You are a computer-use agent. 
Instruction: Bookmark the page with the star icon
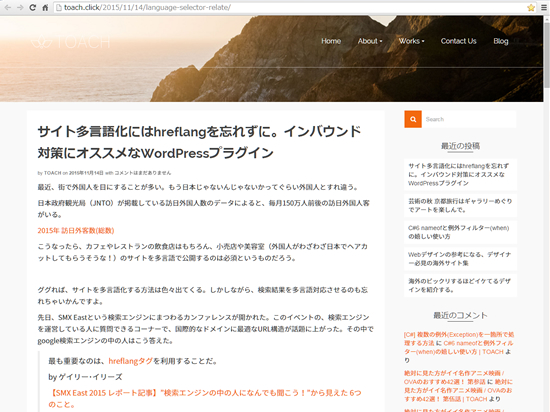click(531, 7)
